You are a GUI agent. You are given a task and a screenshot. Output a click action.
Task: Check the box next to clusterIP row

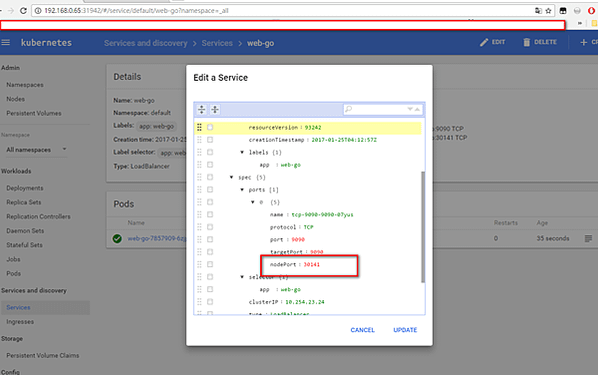pyautogui.click(x=210, y=301)
